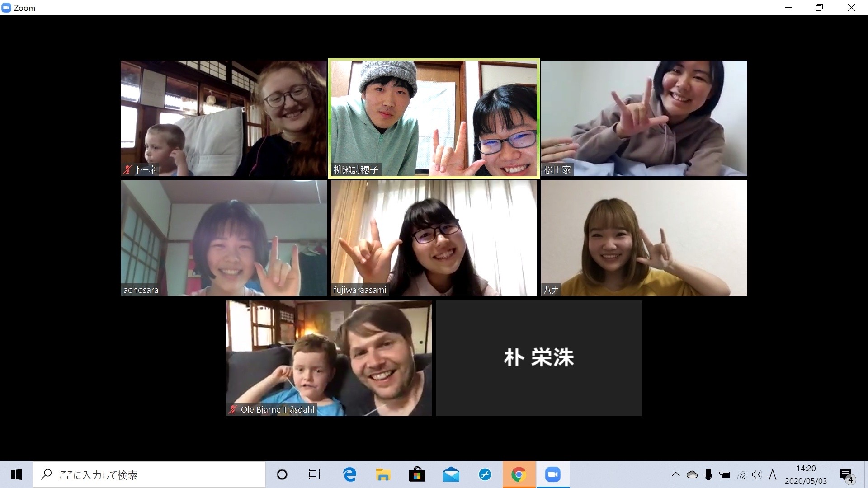Click the Zoom icon in the taskbar

coord(552,474)
